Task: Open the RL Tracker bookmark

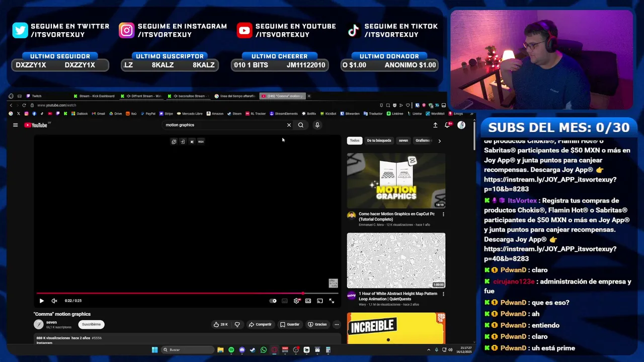Action: pyautogui.click(x=256, y=114)
